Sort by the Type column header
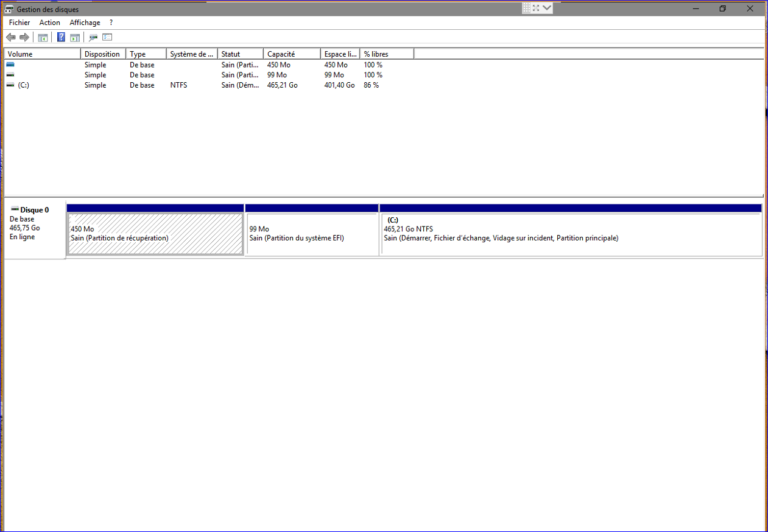Screen dimensions: 768x532 [146, 54]
